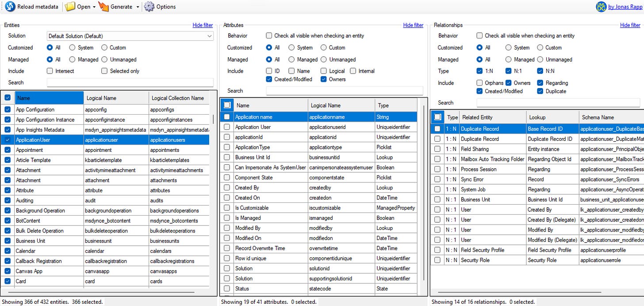Select Entities Customized System radio
Screen dimensions: 644x306
coord(72,47)
